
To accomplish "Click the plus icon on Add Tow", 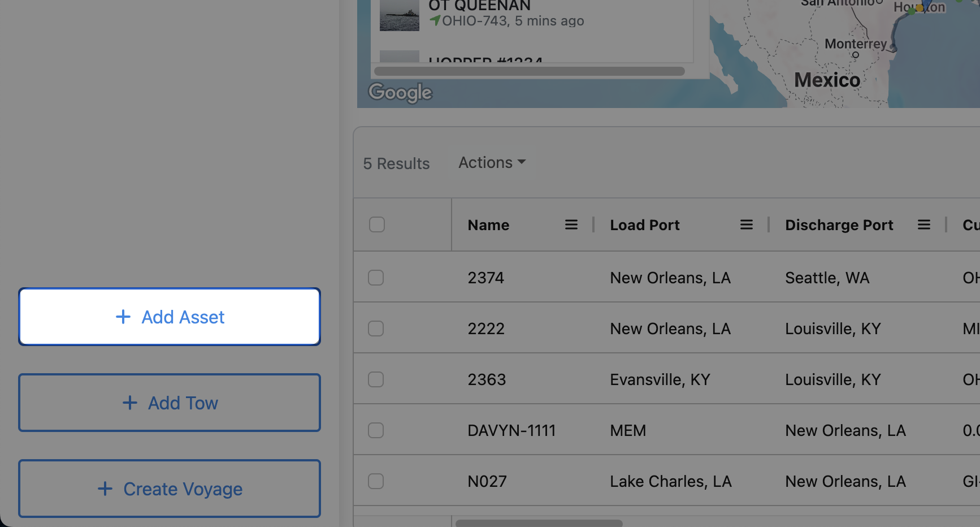I will coord(130,403).
